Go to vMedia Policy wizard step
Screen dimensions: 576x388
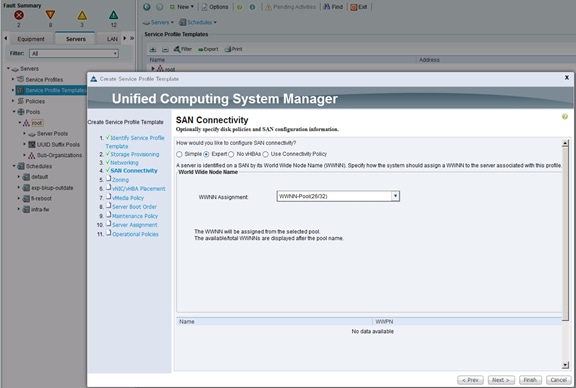pos(128,198)
